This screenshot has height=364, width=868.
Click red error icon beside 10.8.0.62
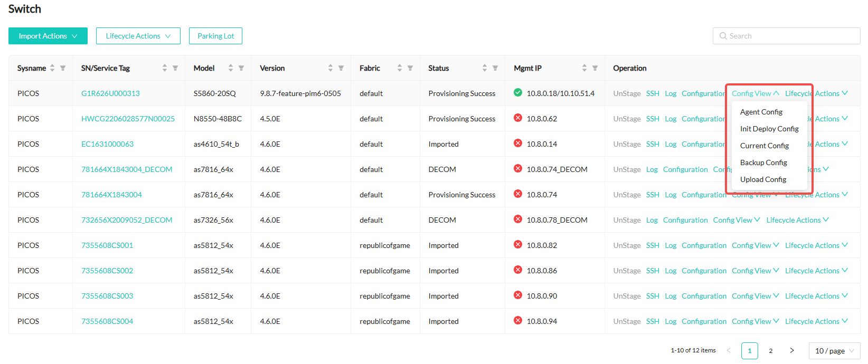(518, 118)
